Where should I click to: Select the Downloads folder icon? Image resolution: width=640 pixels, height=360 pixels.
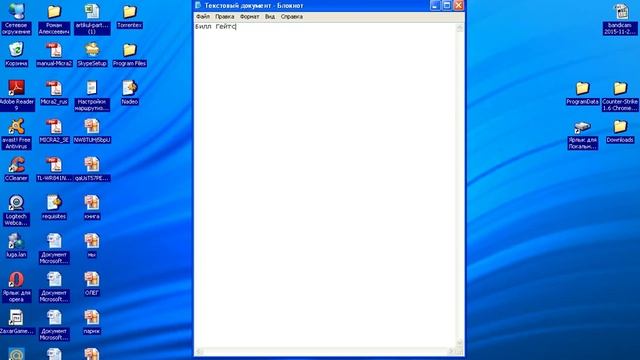coord(620,131)
